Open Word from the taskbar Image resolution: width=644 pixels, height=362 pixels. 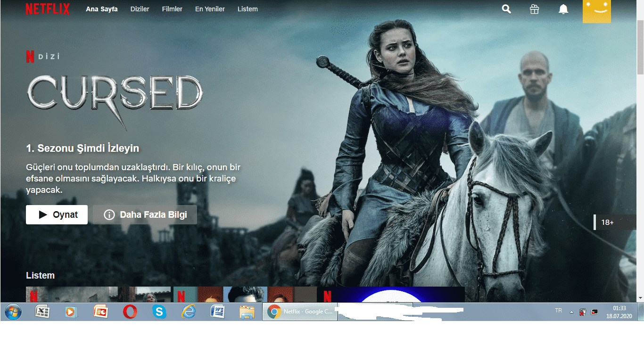(218, 312)
